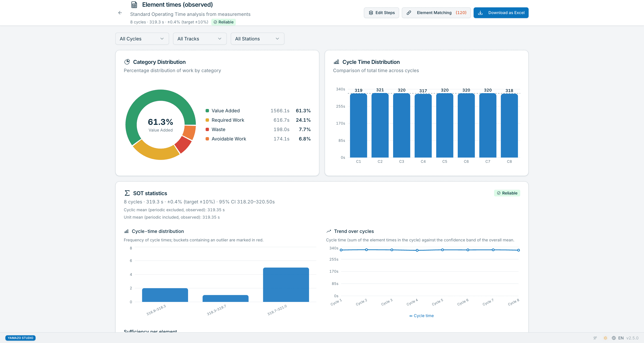Click the Cycle time legend entry
The height and width of the screenshot is (343, 644).
click(x=421, y=316)
